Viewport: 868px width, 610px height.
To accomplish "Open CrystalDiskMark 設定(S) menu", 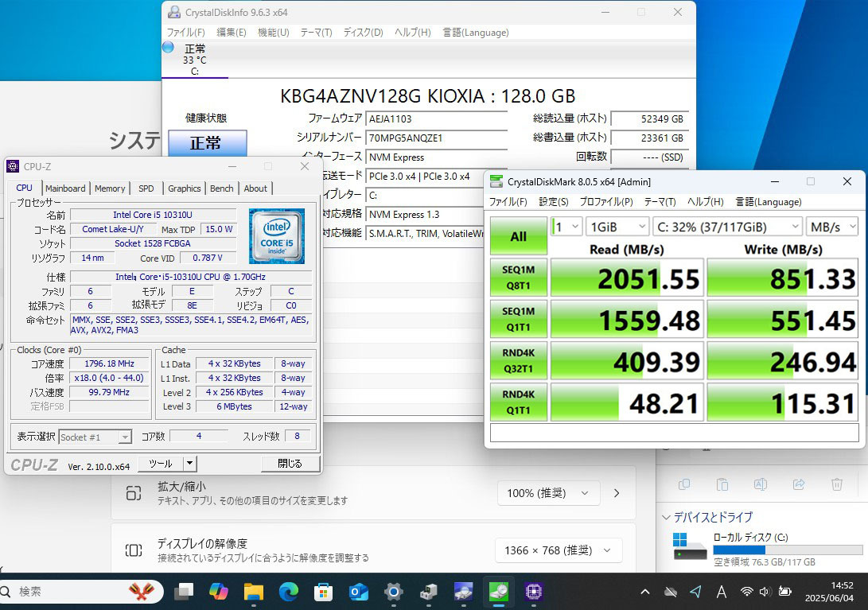I will click(x=554, y=201).
